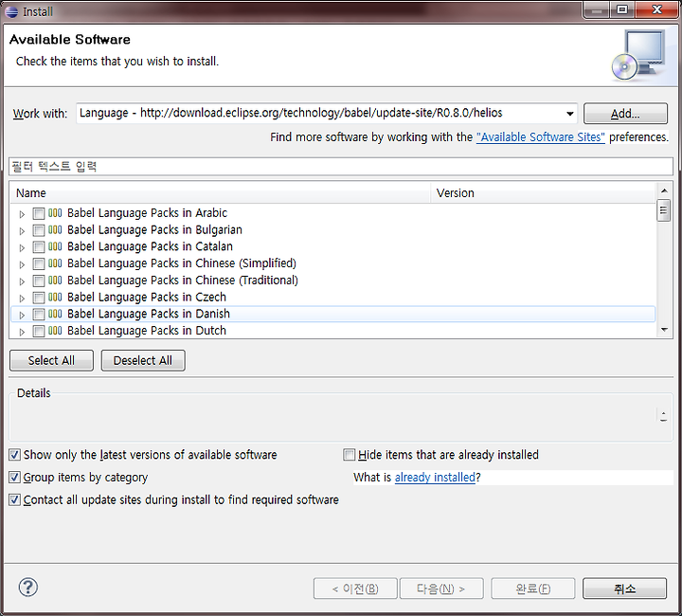
Task: Click the disabled 이전(B) back button
Action: click(x=355, y=589)
